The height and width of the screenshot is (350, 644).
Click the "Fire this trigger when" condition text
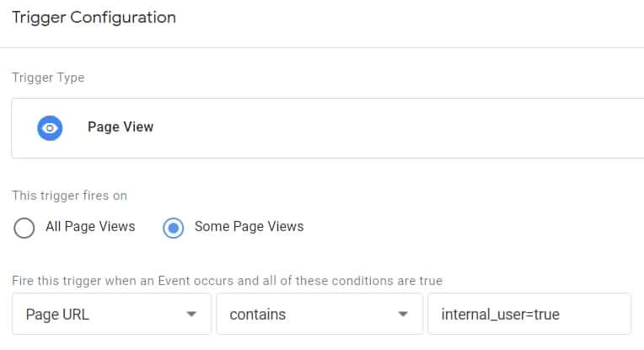pyautogui.click(x=227, y=280)
